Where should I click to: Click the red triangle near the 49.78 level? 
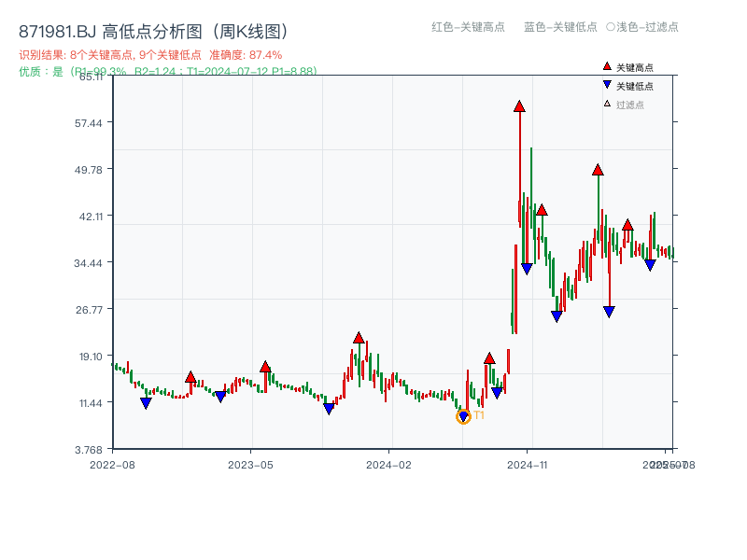pyautogui.click(x=598, y=171)
